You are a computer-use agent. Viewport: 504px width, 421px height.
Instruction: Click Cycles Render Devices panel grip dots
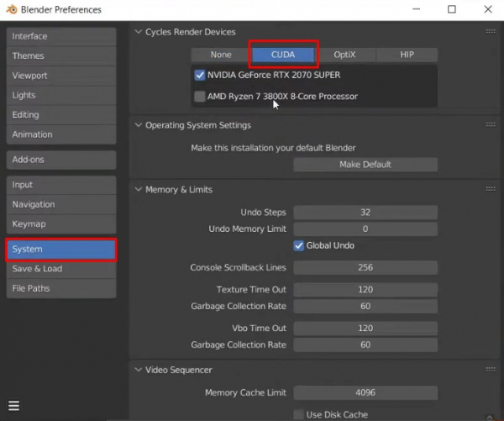[491, 31]
